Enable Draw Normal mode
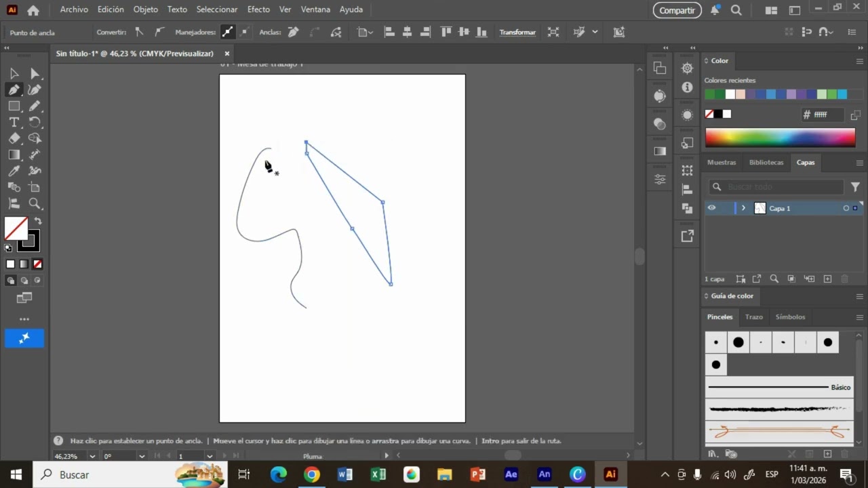This screenshot has height=488, width=868. point(11,281)
